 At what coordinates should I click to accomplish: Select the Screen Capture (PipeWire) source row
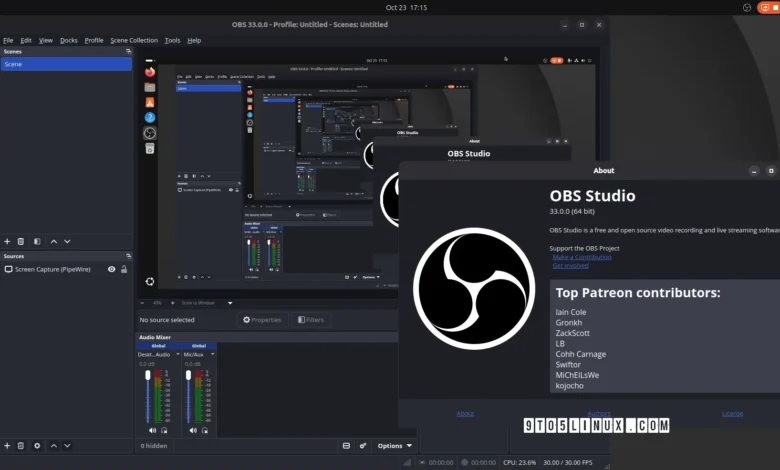[x=66, y=269]
